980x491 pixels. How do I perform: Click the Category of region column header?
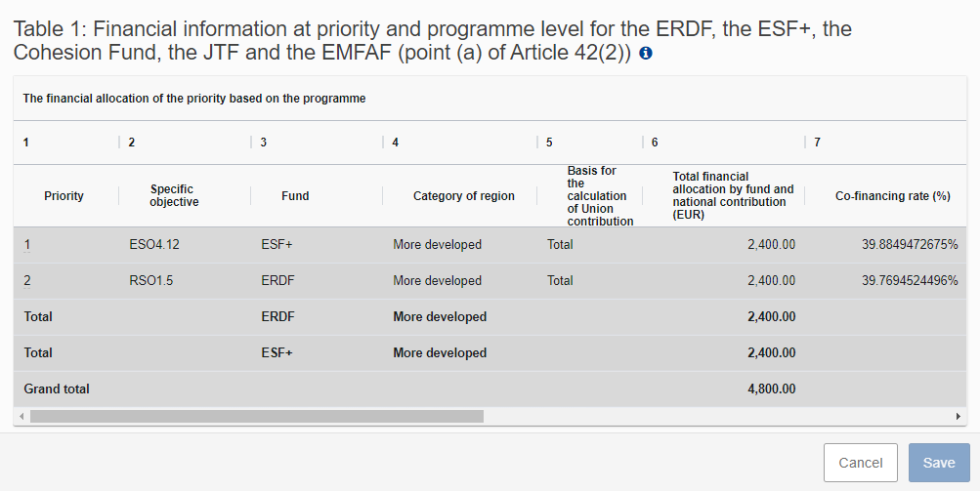tap(464, 196)
